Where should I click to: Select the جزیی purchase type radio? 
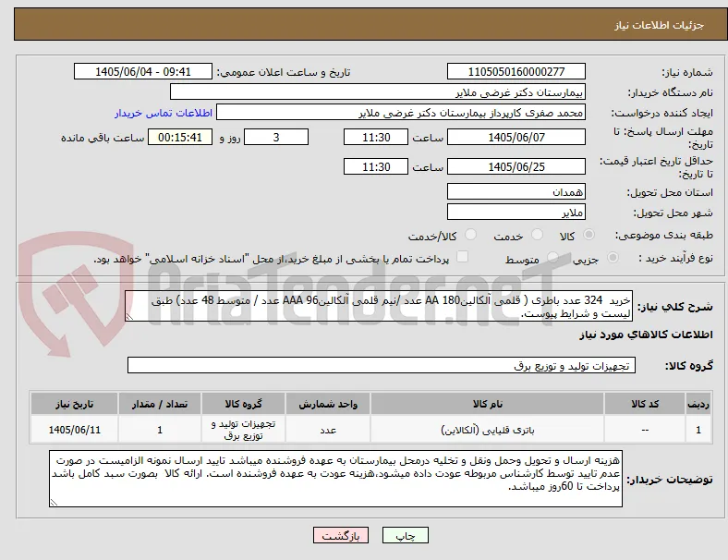click(613, 257)
